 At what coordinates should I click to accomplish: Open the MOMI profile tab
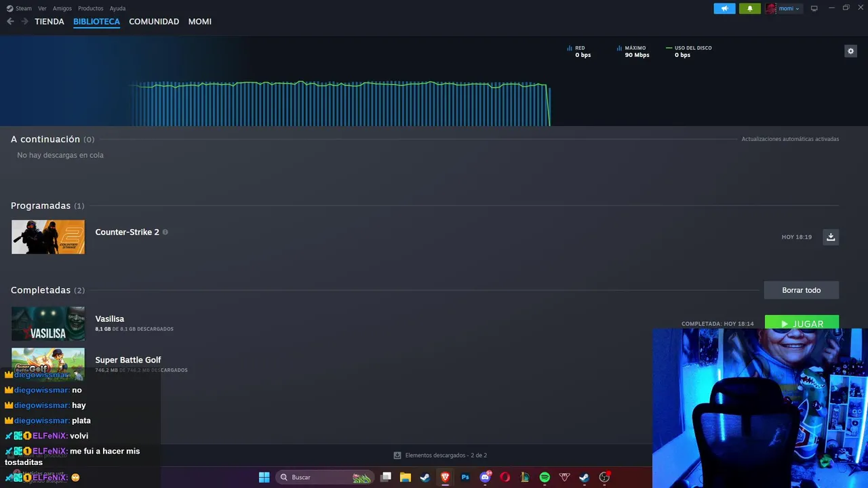pyautogui.click(x=199, y=22)
